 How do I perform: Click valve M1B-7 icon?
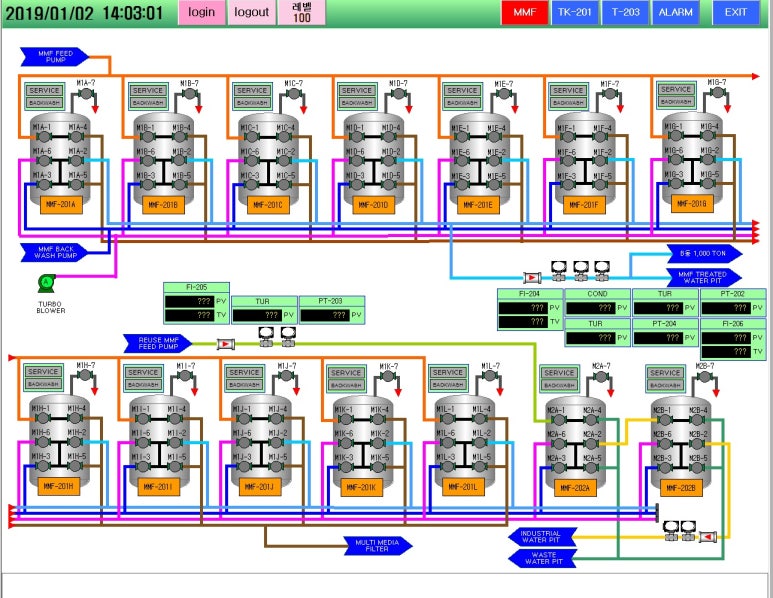(190, 94)
